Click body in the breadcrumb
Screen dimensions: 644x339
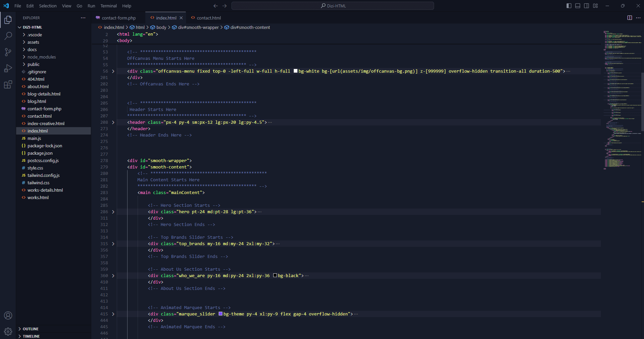pos(161,27)
